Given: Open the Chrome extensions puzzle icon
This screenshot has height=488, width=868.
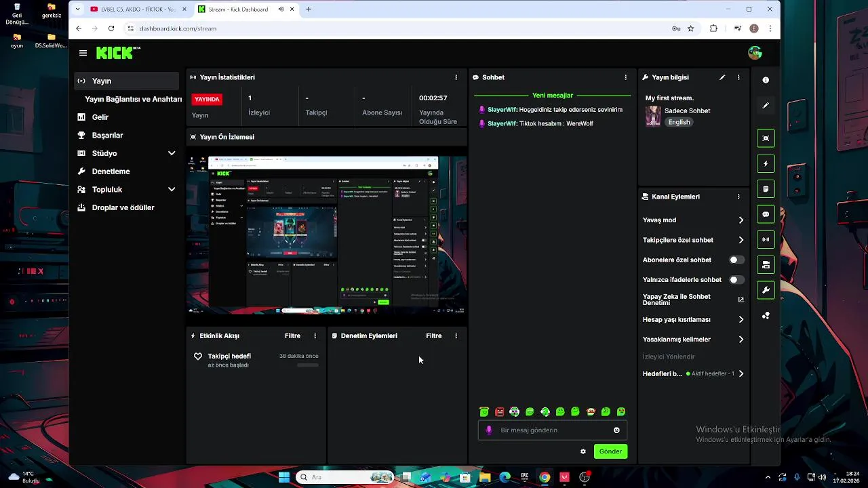Looking at the screenshot, I should [x=713, y=28].
